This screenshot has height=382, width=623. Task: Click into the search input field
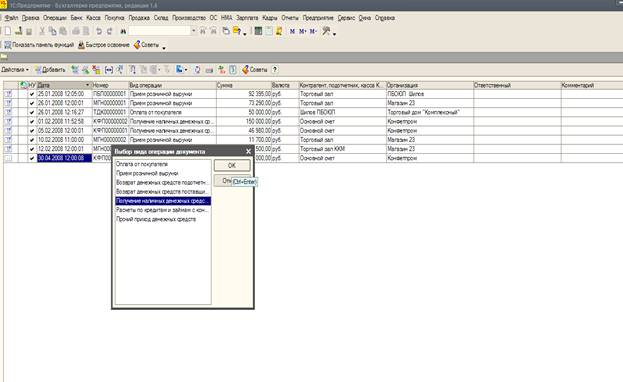[159, 31]
